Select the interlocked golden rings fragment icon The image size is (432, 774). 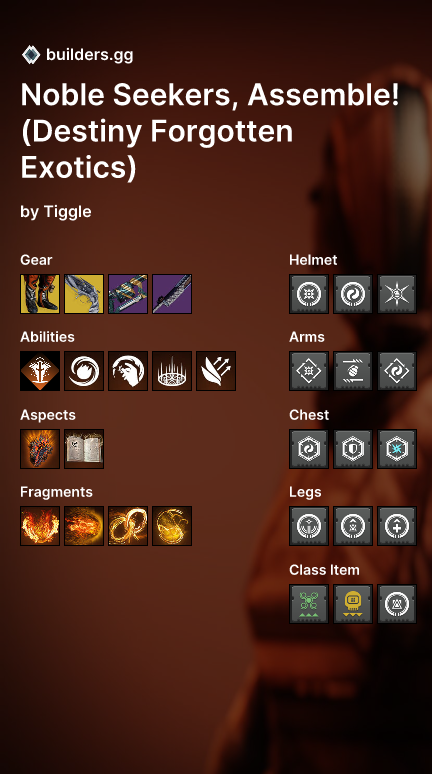click(128, 526)
